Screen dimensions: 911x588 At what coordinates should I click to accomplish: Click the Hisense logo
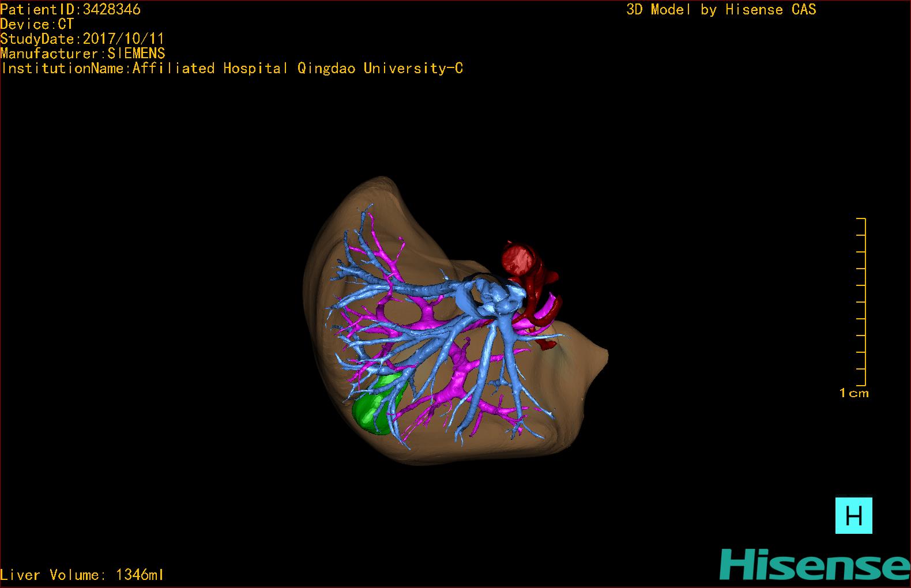(815, 564)
